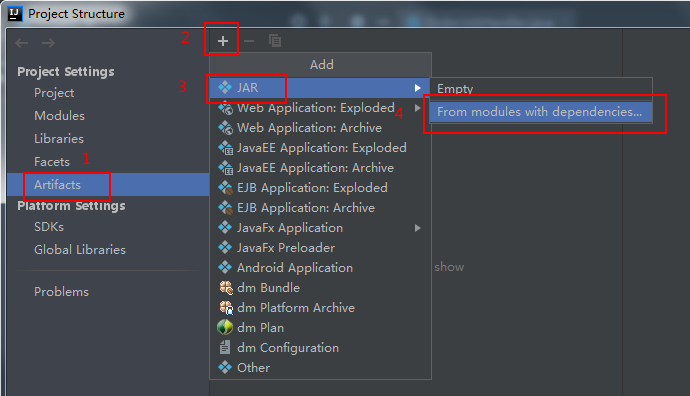This screenshot has width=690, height=396.
Task: Click the Android Application icon
Action: [x=225, y=268]
